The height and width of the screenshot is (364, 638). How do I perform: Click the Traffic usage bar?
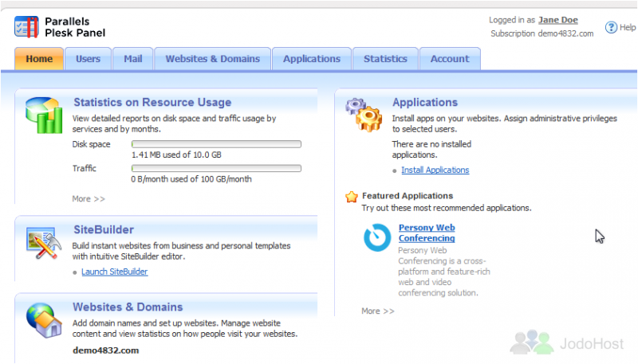pyautogui.click(x=216, y=168)
